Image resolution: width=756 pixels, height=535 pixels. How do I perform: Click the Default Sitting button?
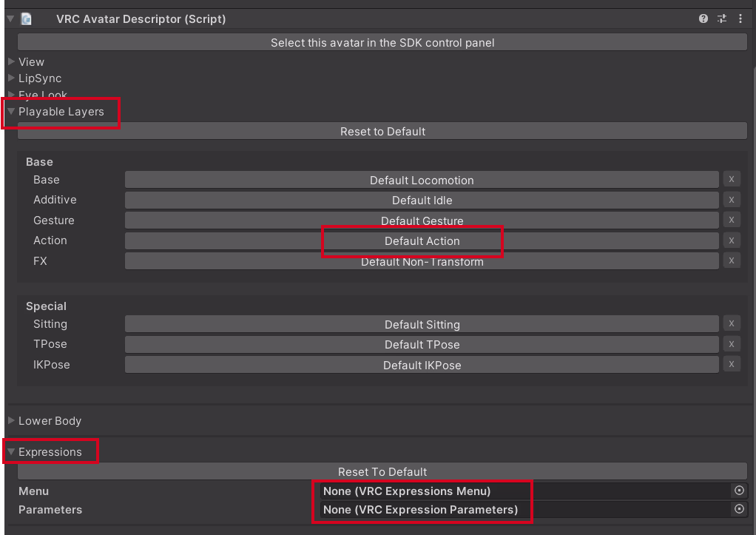(x=422, y=324)
